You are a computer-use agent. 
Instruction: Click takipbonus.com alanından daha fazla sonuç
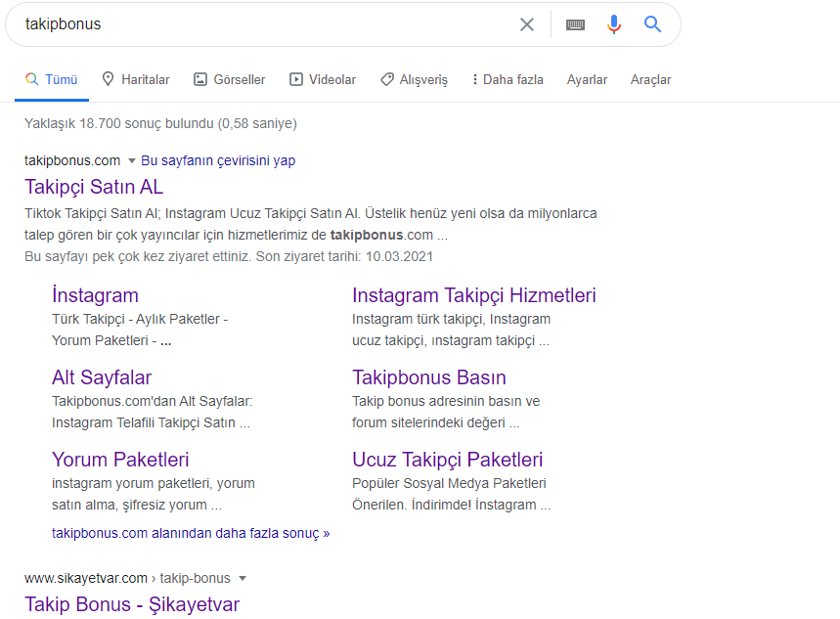[x=191, y=533]
